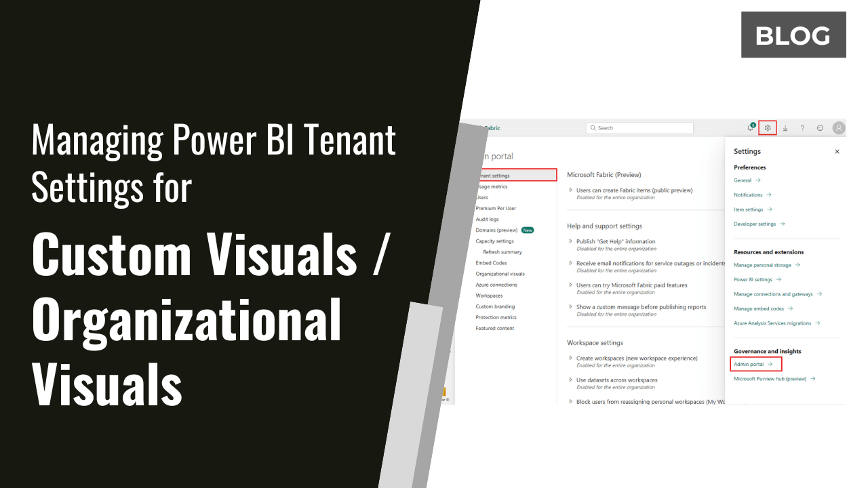Click the download arrow icon
This screenshot has height=488, width=868.
(x=785, y=128)
